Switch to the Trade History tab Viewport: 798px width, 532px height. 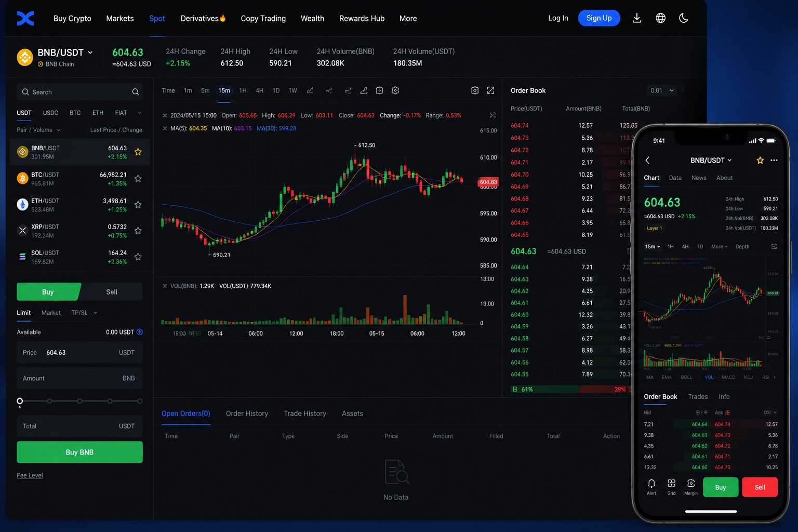[305, 414]
